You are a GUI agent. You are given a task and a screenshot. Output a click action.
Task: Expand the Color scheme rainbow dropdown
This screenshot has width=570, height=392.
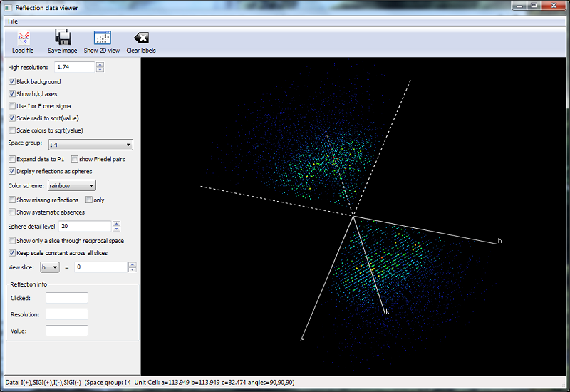coord(71,186)
